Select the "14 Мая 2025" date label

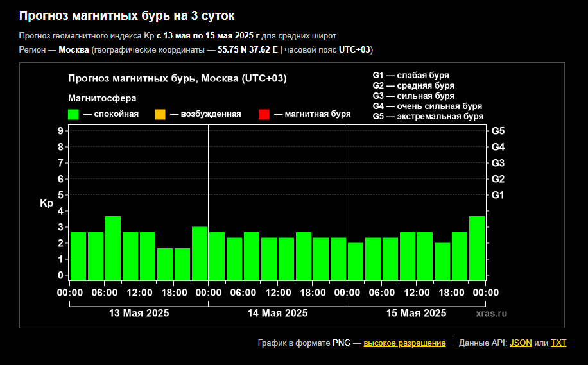[277, 314]
